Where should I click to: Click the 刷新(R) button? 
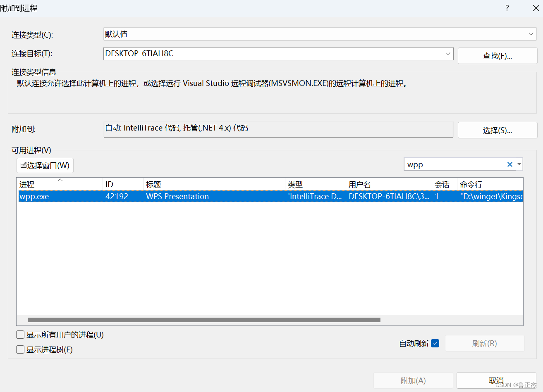click(x=485, y=343)
